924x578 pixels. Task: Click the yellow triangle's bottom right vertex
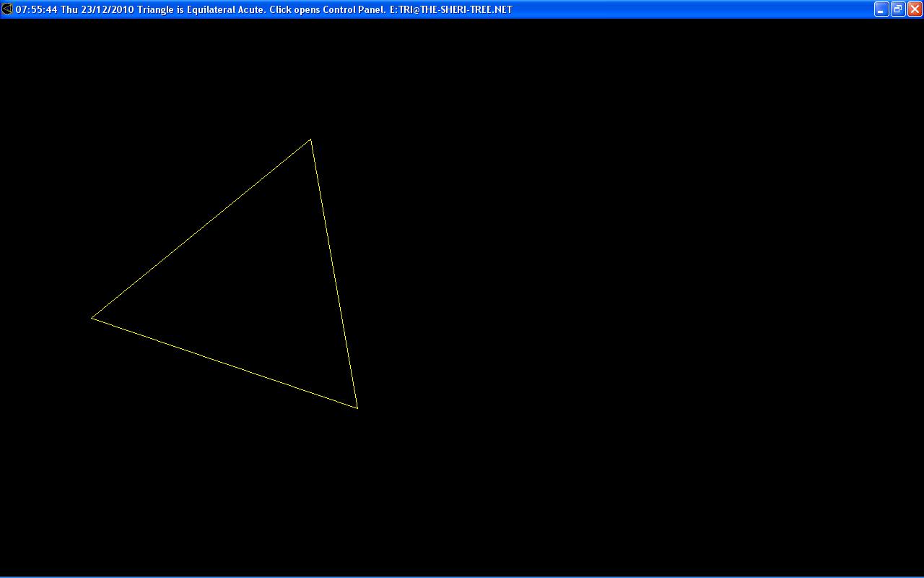click(x=357, y=408)
